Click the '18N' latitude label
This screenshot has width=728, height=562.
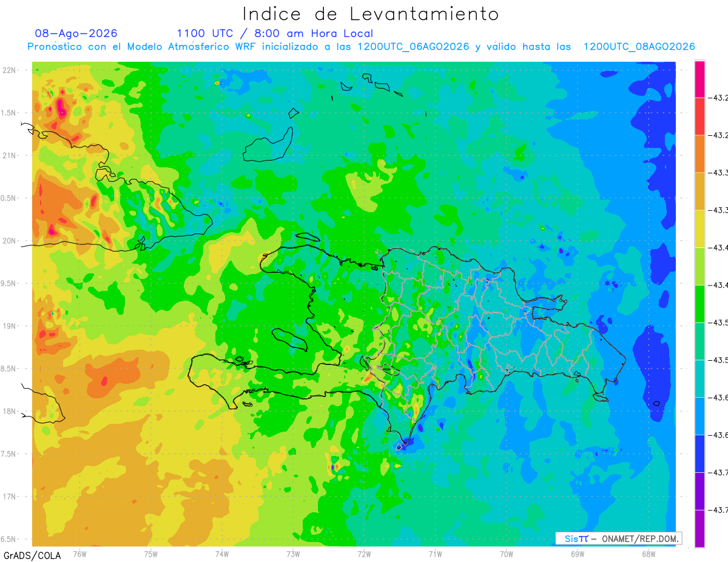point(8,412)
